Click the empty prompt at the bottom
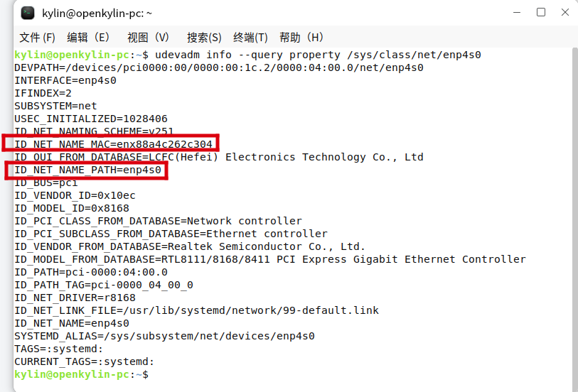The width and height of the screenshot is (578, 392). coord(82,374)
